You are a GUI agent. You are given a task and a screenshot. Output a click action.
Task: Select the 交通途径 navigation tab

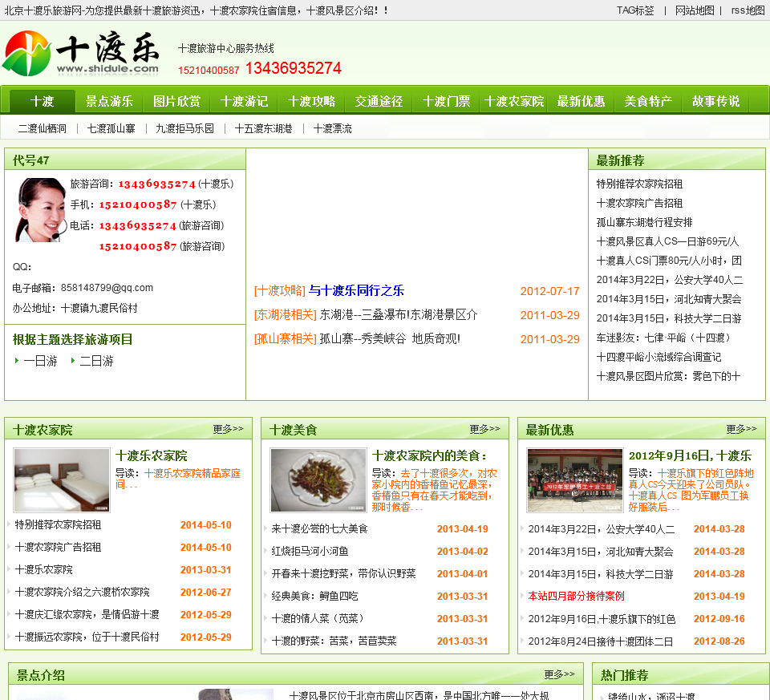pyautogui.click(x=379, y=101)
